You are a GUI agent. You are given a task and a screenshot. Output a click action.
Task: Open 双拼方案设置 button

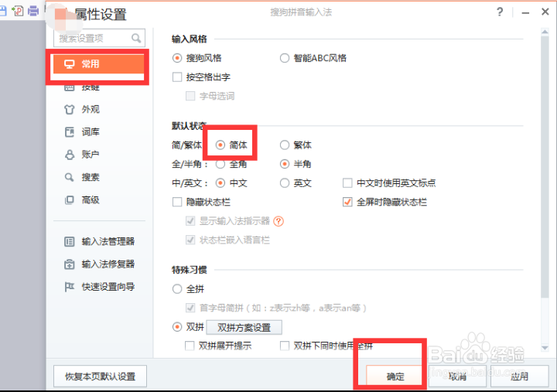pyautogui.click(x=244, y=327)
